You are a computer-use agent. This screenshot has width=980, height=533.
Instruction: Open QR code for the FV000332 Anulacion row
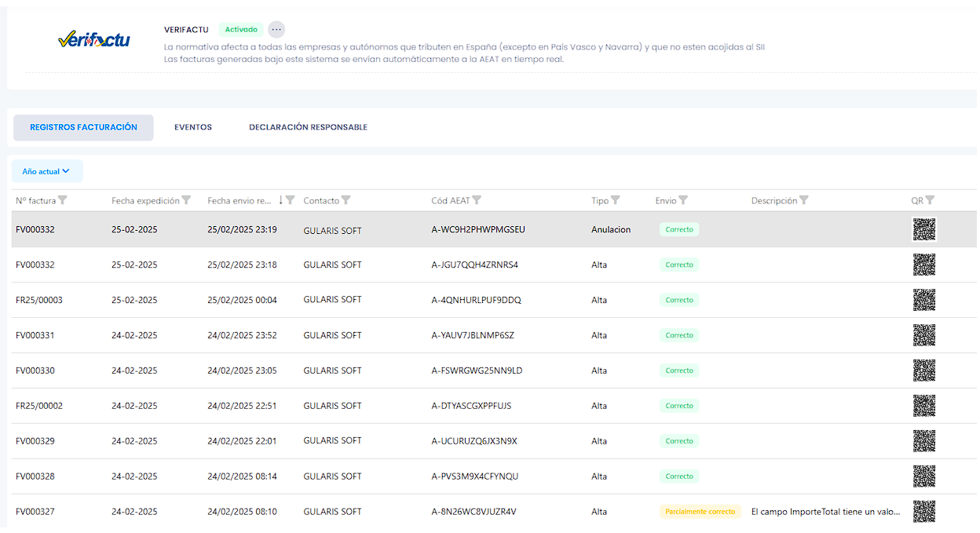924,229
